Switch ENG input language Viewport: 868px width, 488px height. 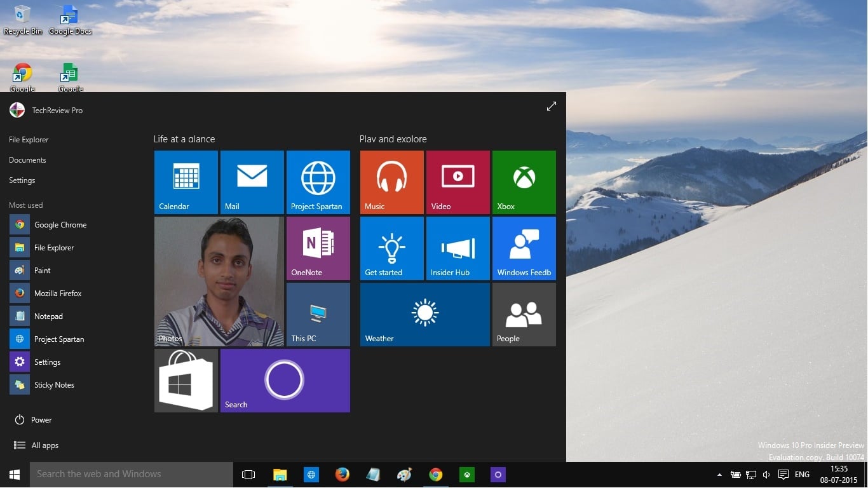click(802, 475)
